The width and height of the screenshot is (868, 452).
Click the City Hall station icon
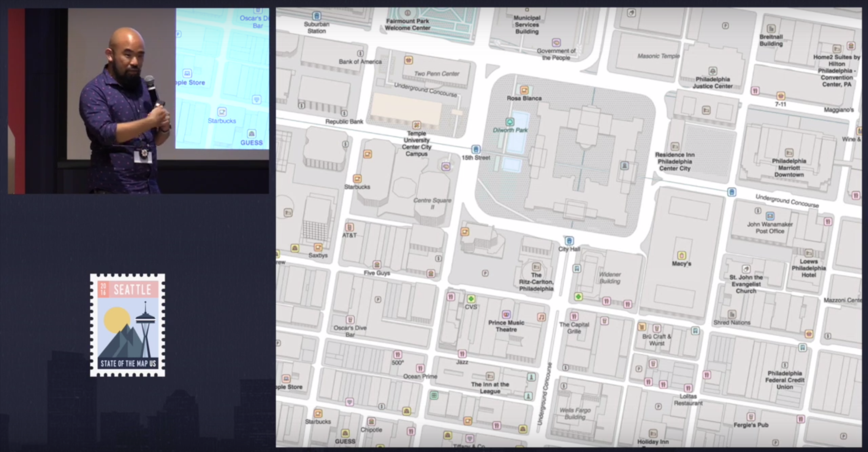(x=569, y=241)
